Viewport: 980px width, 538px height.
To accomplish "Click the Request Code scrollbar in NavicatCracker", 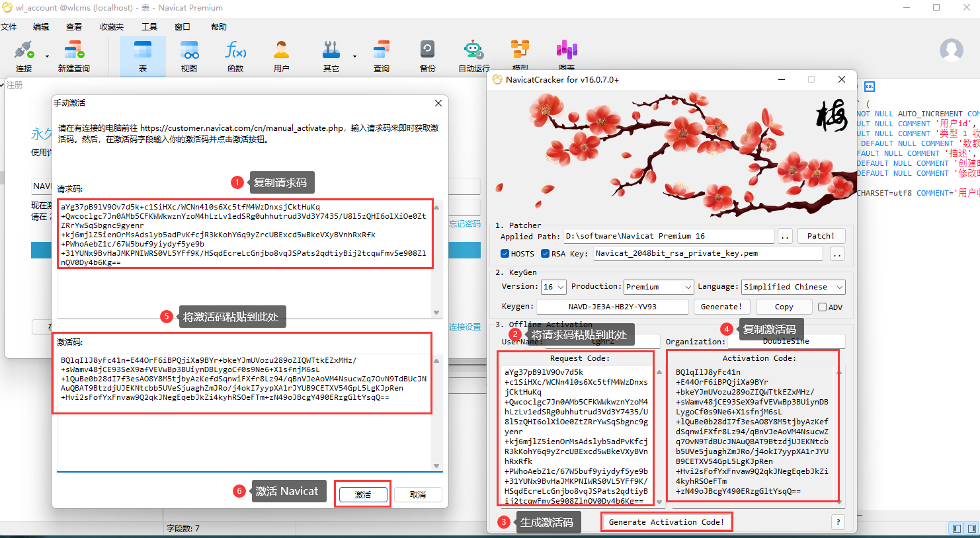I will (x=659, y=437).
